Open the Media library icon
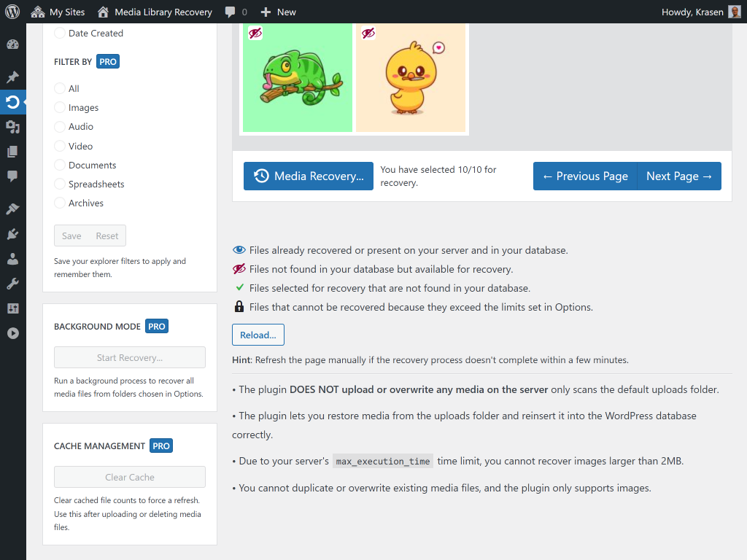This screenshot has height=560, width=747. [12, 126]
